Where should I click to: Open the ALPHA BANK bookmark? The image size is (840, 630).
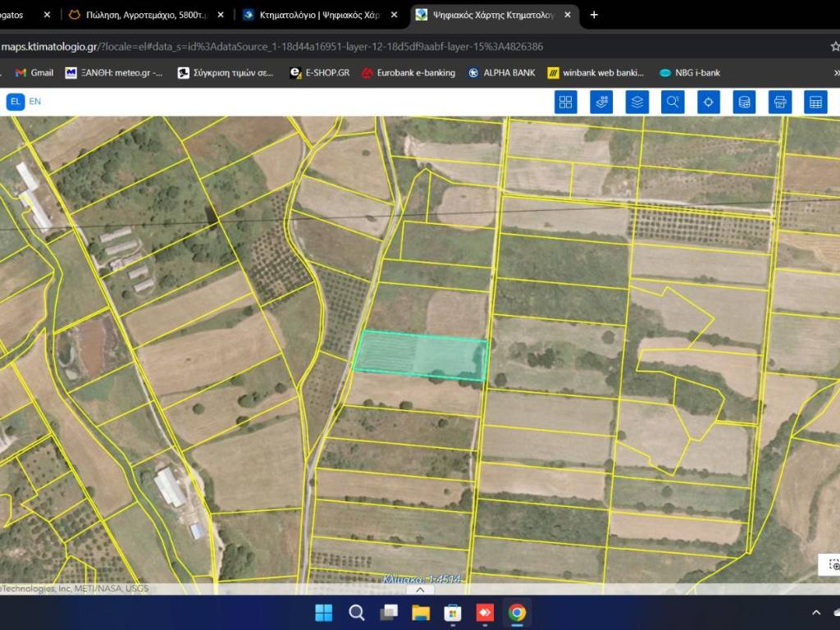[501, 72]
